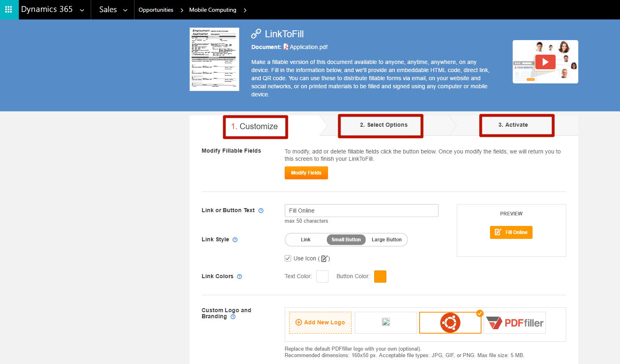Image resolution: width=620 pixels, height=364 pixels.
Task: Select the Small Button style option
Action: [346, 240]
